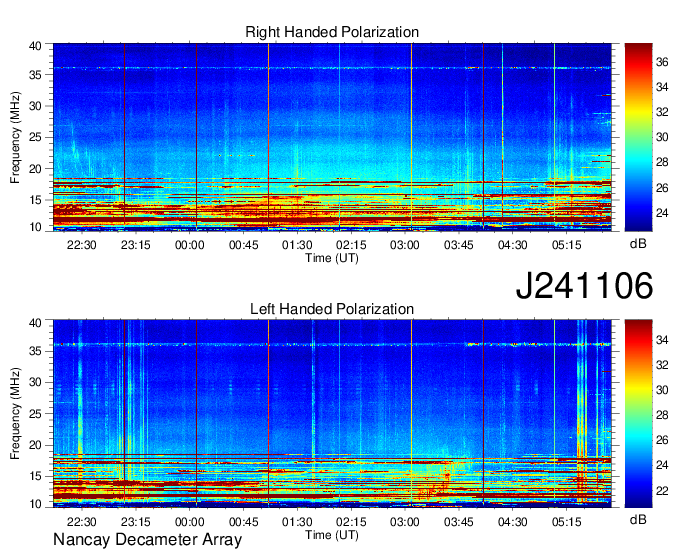Click the "23:15" time tick of Left Handed plot
Viewport: 680px width, 552px height.
point(135,522)
